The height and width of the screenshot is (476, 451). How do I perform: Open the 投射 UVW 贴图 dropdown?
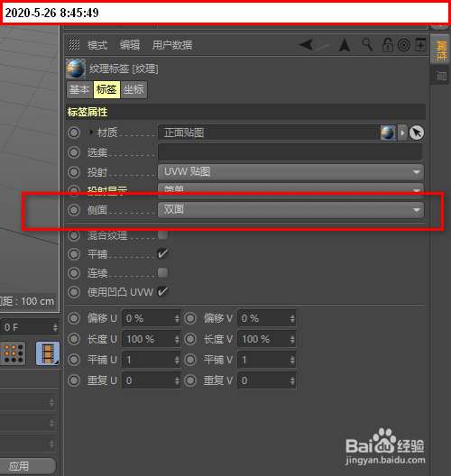coord(290,172)
